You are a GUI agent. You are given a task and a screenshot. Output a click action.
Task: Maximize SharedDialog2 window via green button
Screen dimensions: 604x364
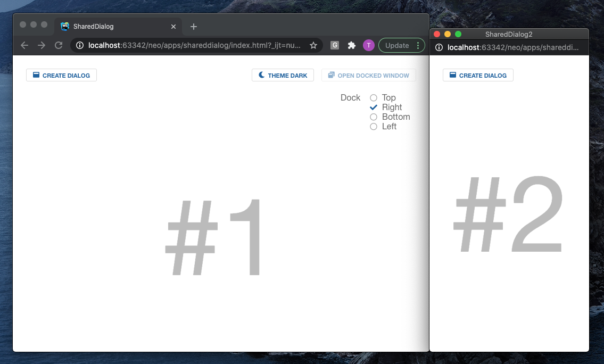(458, 34)
